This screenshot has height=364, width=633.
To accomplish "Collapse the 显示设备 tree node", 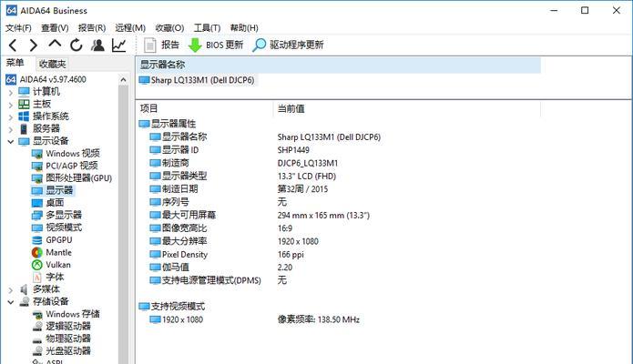I will coord(11,142).
